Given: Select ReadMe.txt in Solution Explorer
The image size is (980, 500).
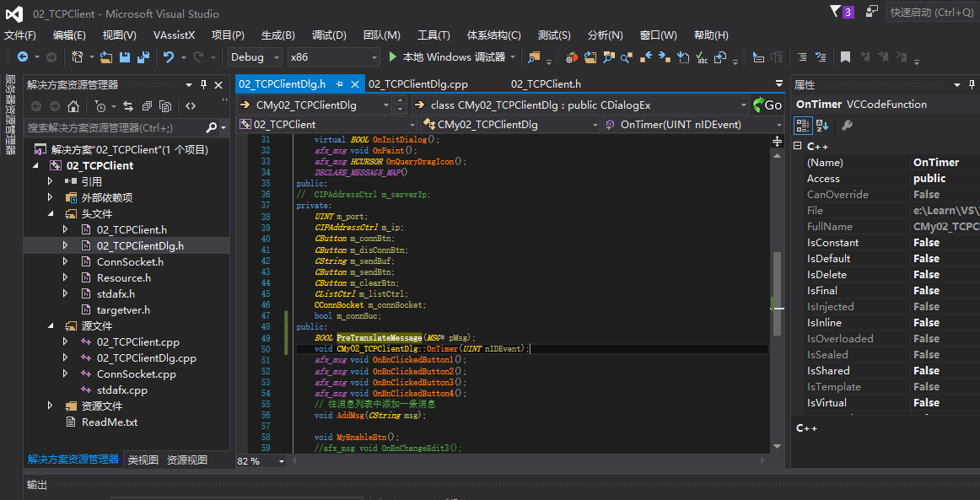Looking at the screenshot, I should [x=110, y=422].
